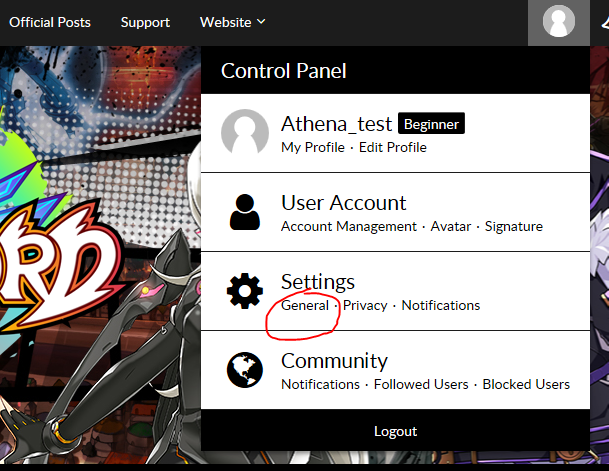Click the Athena_test profile avatar picture
609x471 pixels.
pos(245,133)
